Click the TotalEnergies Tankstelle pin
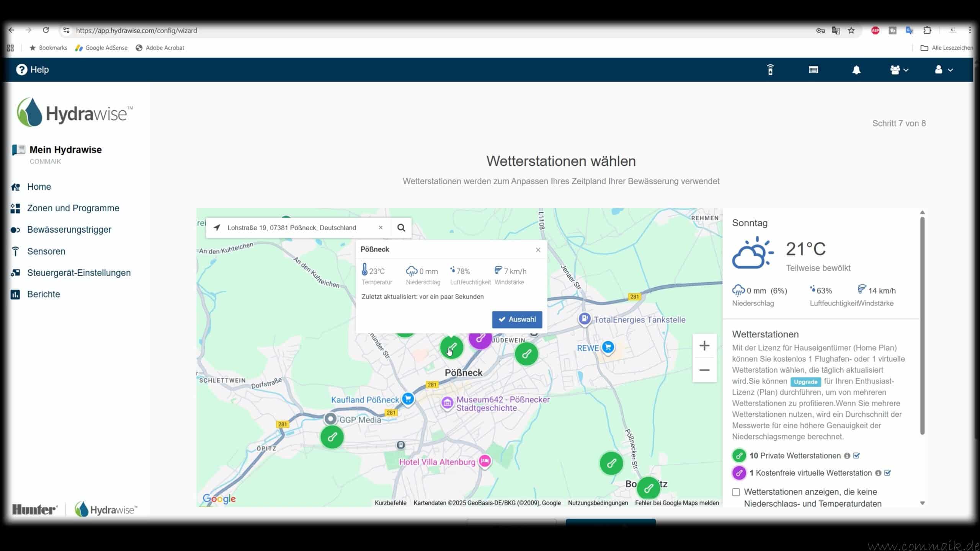Viewport: 980px width, 551px height. coord(585,319)
